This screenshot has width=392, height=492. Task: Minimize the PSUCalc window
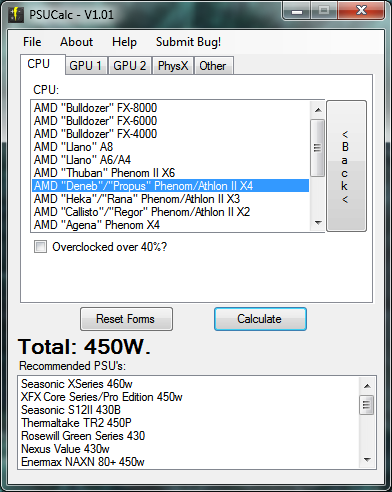click(x=297, y=12)
